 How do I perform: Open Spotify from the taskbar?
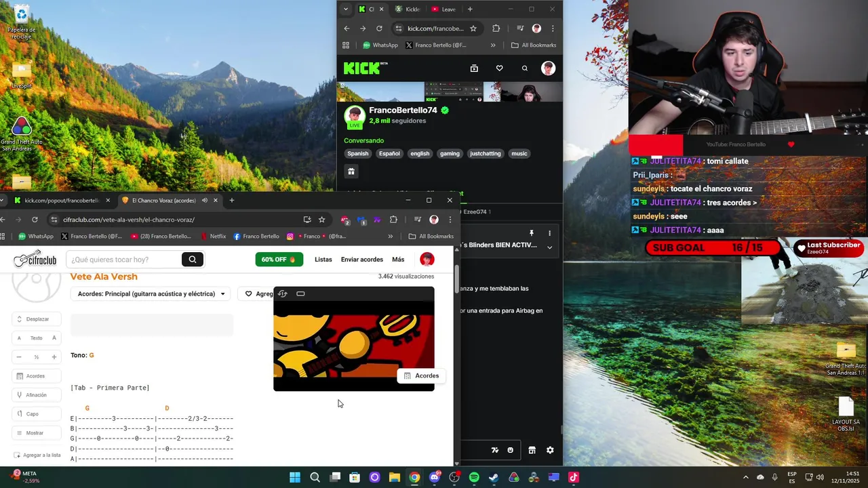tap(474, 477)
